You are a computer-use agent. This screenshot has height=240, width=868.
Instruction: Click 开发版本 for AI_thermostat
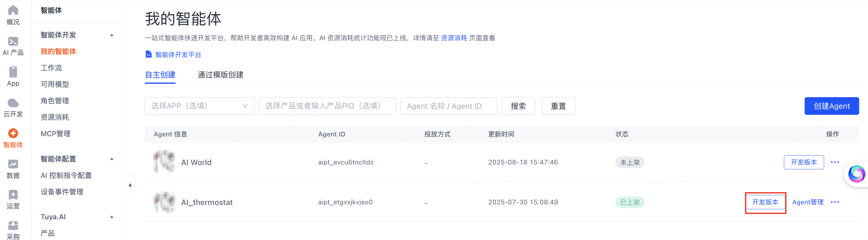pos(765,202)
